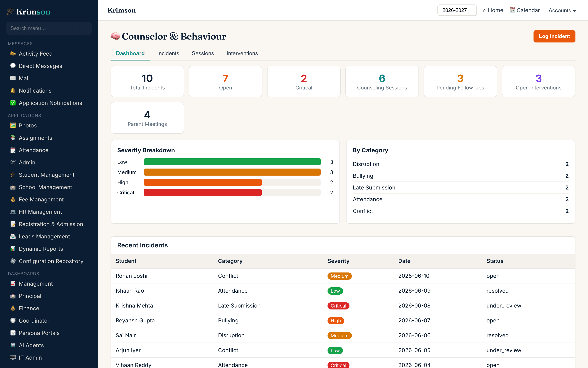Click the Dynamic Reports chart icon

[13, 249]
